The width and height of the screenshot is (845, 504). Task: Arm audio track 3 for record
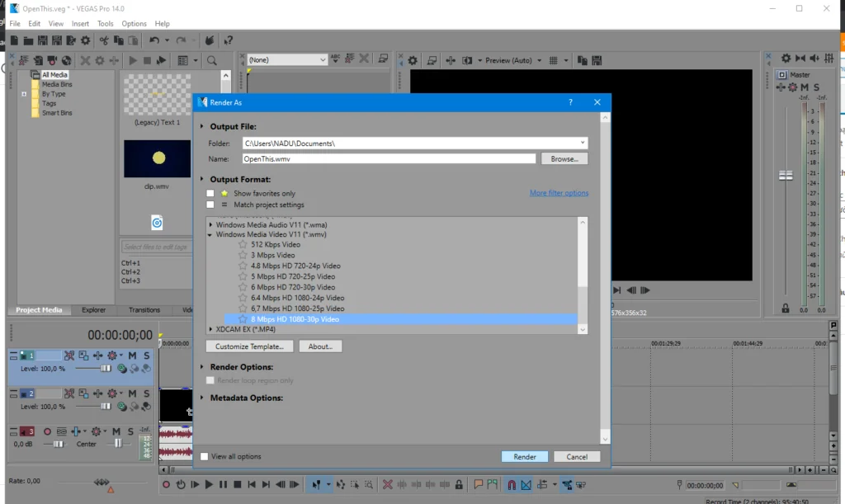coord(47,431)
